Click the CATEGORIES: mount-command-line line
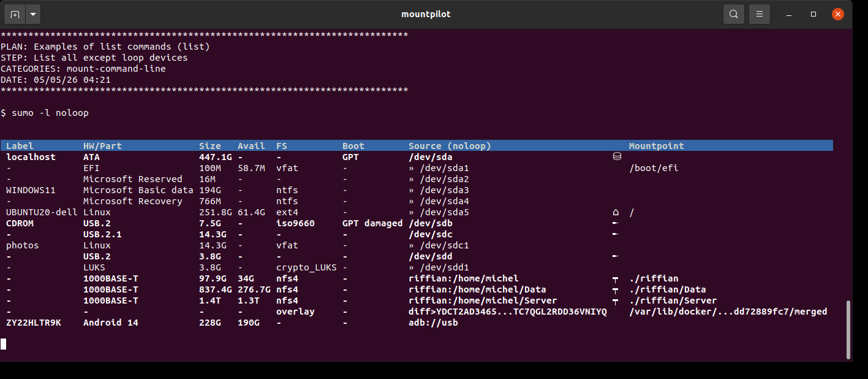This screenshot has width=868, height=379. [x=83, y=69]
